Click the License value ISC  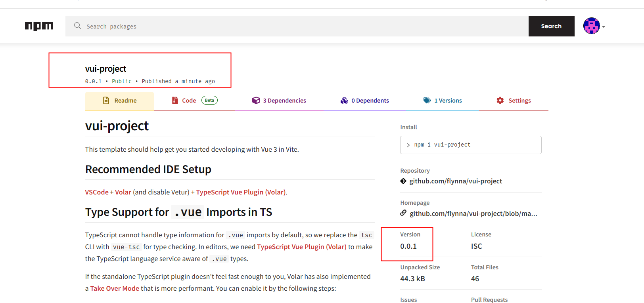pos(477,246)
